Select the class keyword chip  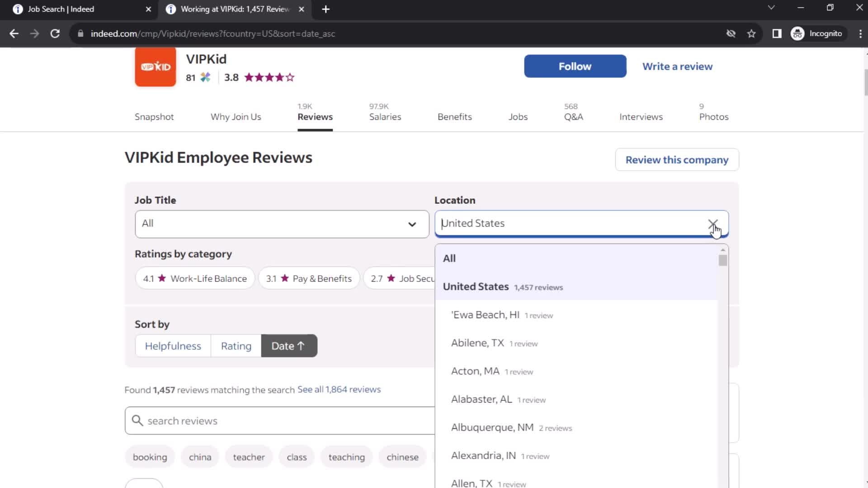pos(297,457)
